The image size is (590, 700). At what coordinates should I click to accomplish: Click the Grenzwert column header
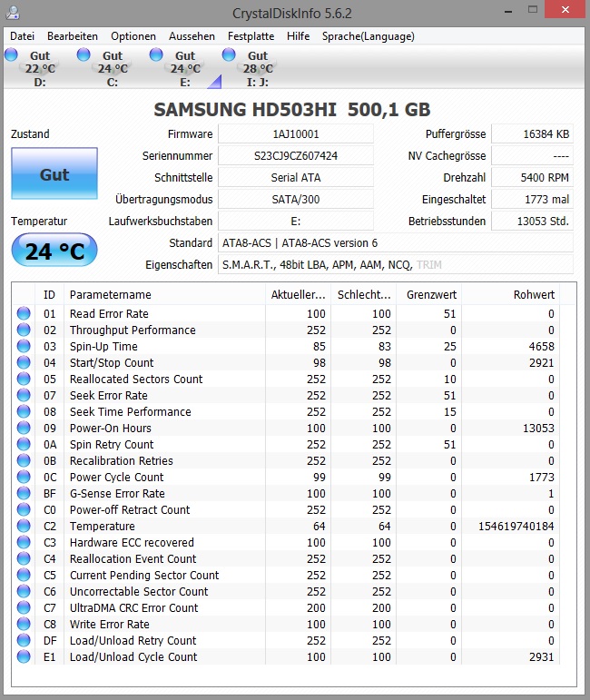point(429,295)
